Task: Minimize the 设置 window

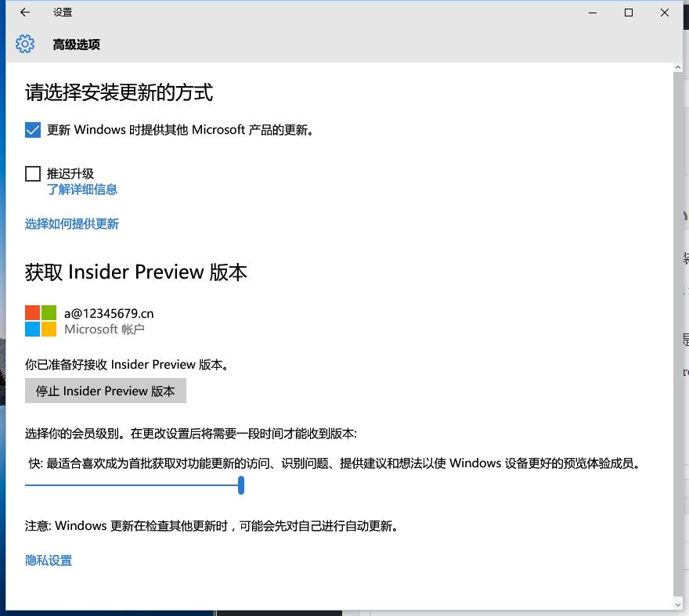Action: pyautogui.click(x=593, y=13)
